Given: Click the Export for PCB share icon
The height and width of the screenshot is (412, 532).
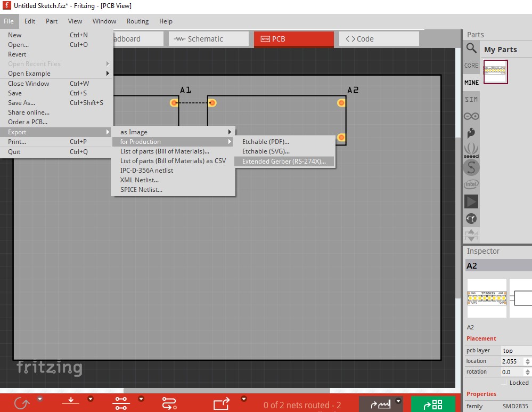Looking at the screenshot, I should (222, 403).
